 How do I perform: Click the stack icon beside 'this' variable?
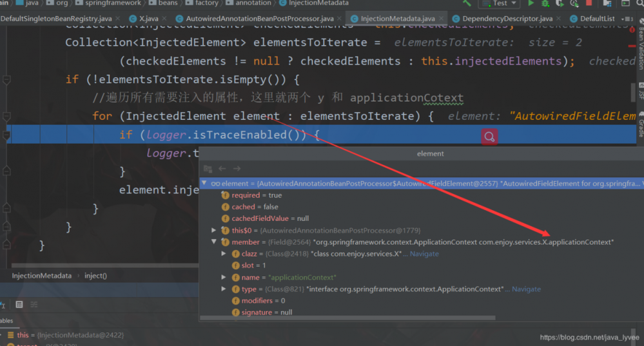(11, 335)
